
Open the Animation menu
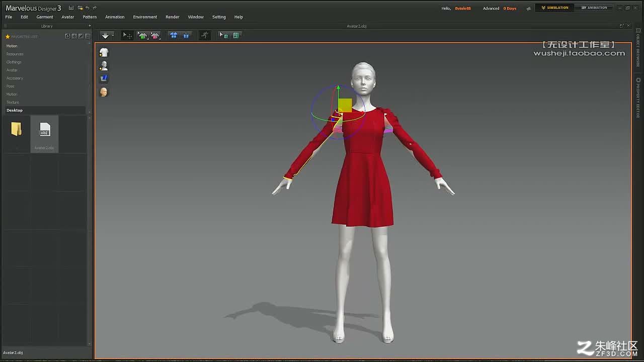(x=115, y=17)
